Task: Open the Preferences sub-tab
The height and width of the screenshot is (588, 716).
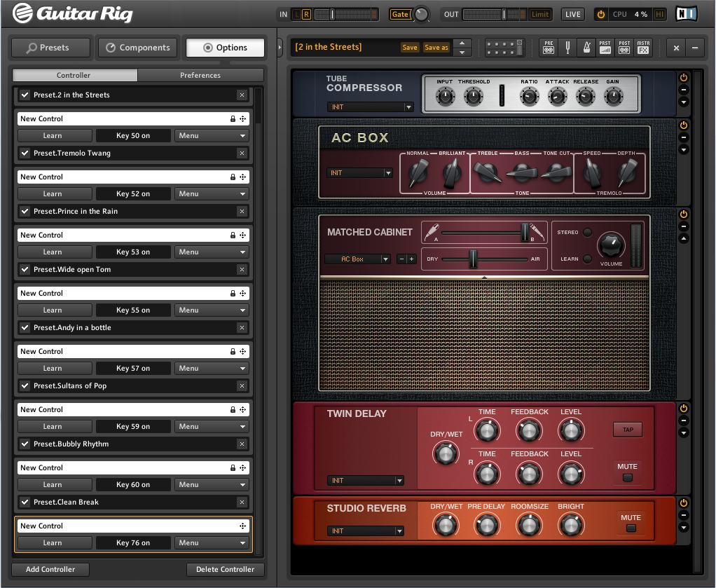Action: click(200, 75)
